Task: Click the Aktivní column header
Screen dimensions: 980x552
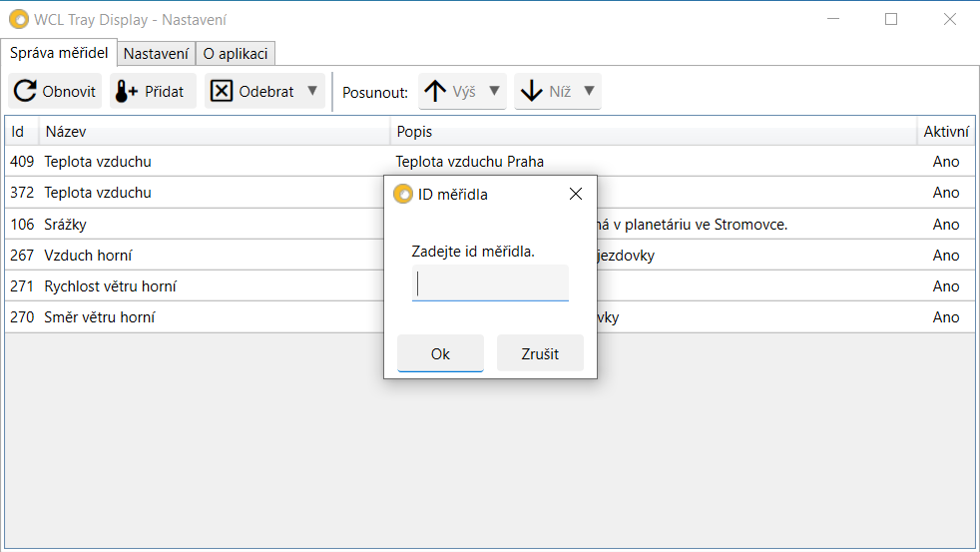Action: [945, 132]
